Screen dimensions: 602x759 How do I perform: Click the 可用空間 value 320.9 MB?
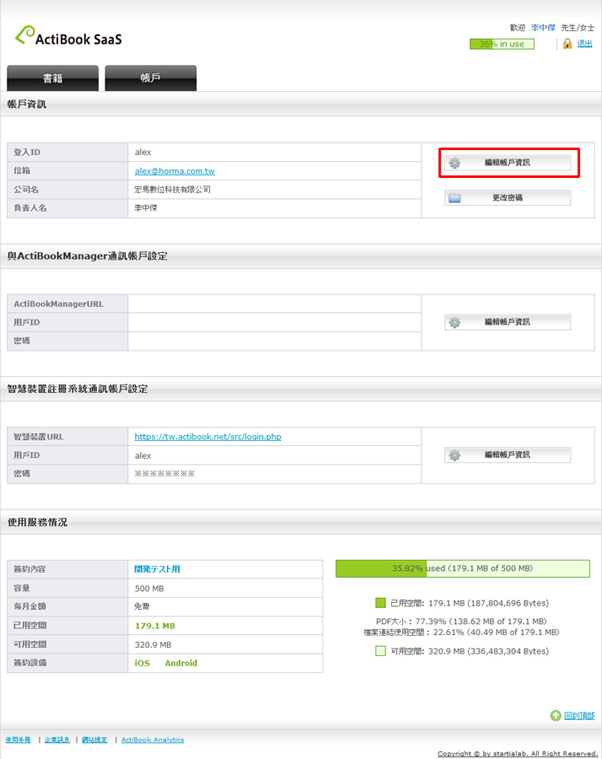pyautogui.click(x=153, y=645)
